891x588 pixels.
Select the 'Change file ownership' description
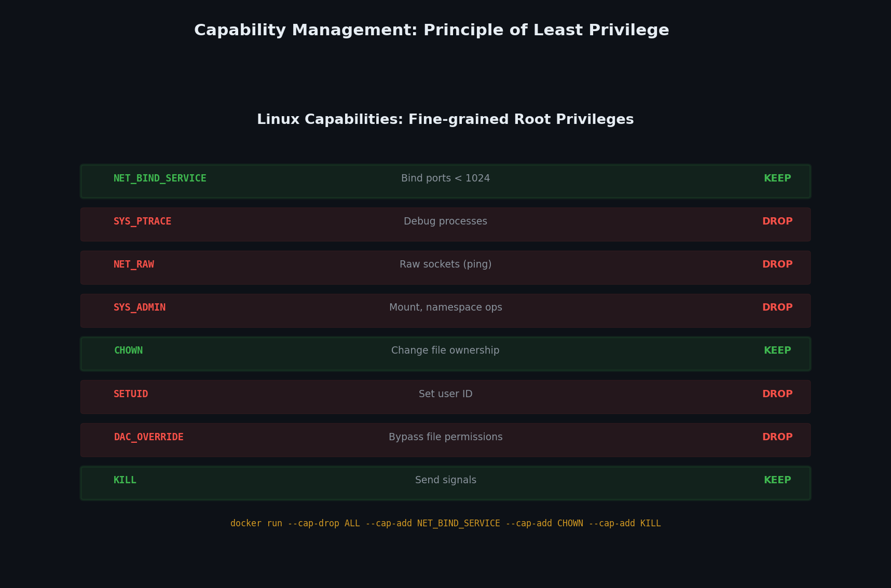point(445,351)
